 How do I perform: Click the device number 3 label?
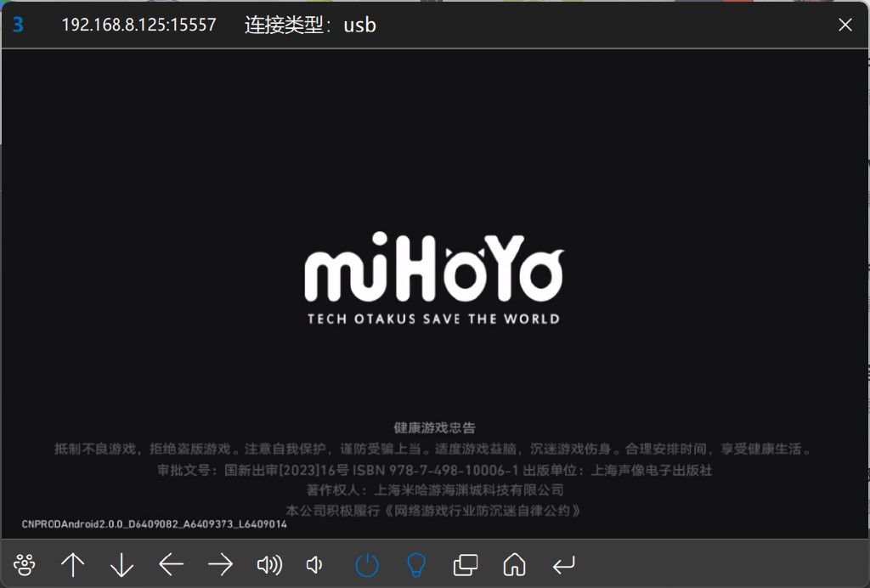click(x=18, y=25)
